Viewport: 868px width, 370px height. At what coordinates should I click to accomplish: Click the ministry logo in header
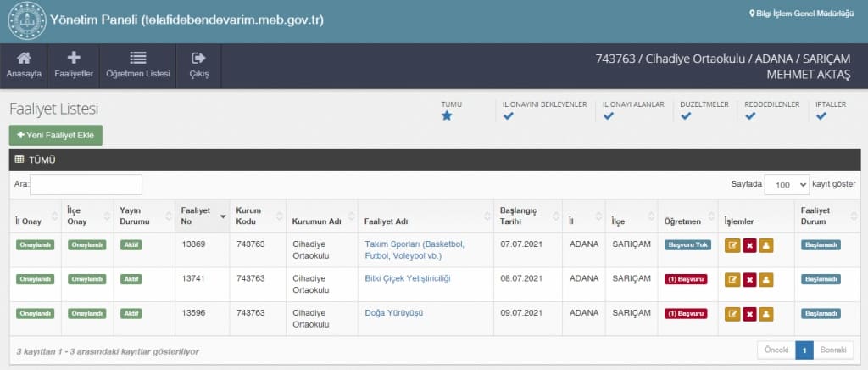click(x=25, y=21)
